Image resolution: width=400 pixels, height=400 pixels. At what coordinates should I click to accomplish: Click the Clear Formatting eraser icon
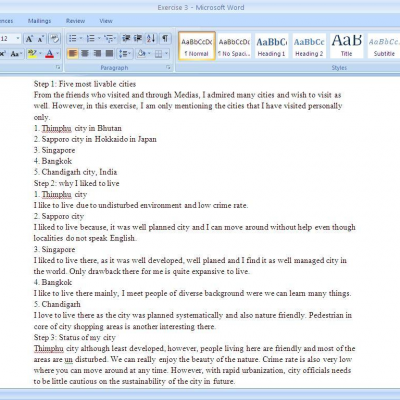click(x=55, y=39)
